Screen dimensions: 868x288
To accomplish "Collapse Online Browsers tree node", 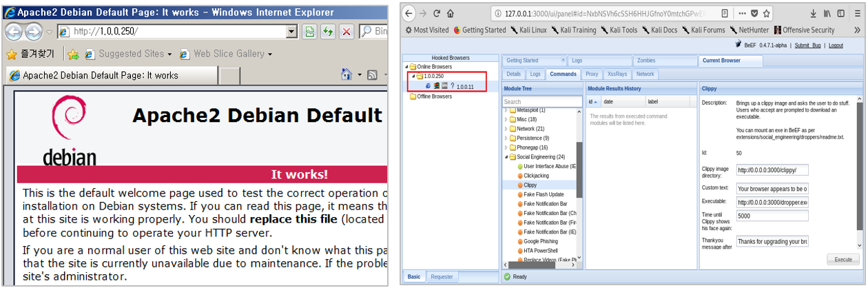I will (x=406, y=67).
